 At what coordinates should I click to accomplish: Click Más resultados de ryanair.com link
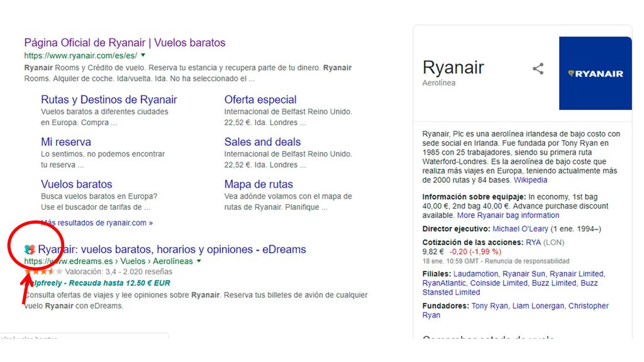click(x=97, y=223)
